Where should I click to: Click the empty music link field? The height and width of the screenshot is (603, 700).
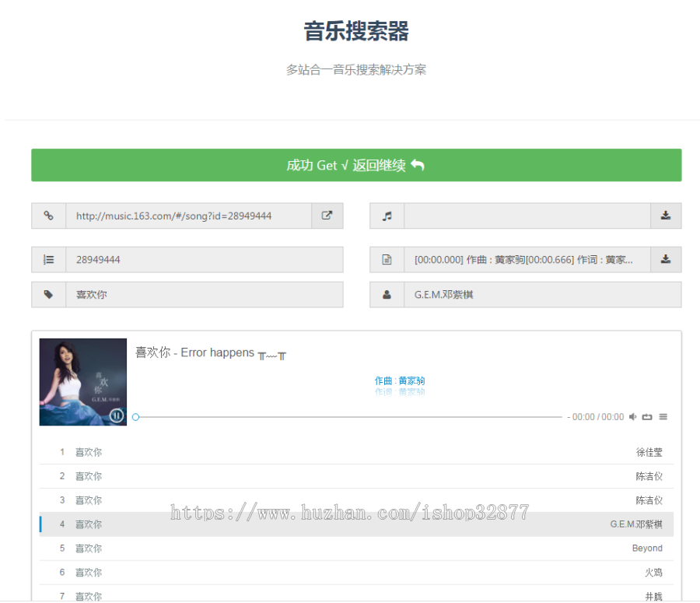(x=527, y=216)
